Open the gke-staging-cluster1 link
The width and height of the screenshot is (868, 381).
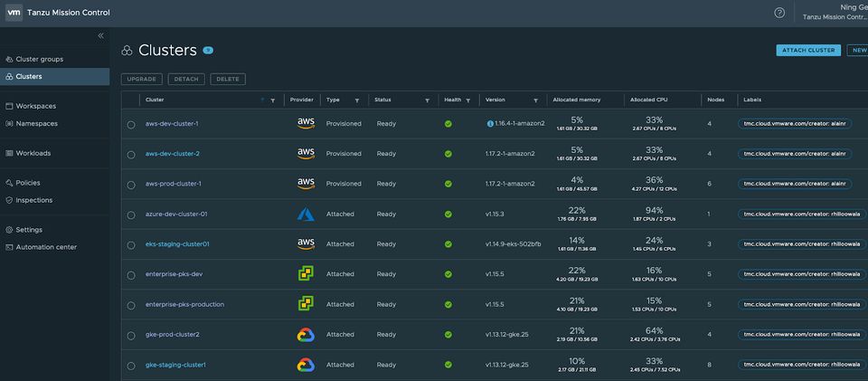(x=175, y=365)
